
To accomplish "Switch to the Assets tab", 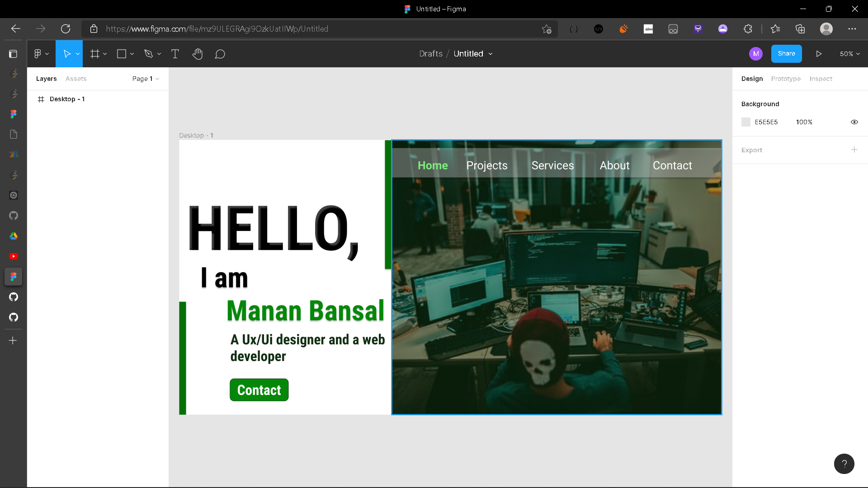I will coord(75,79).
